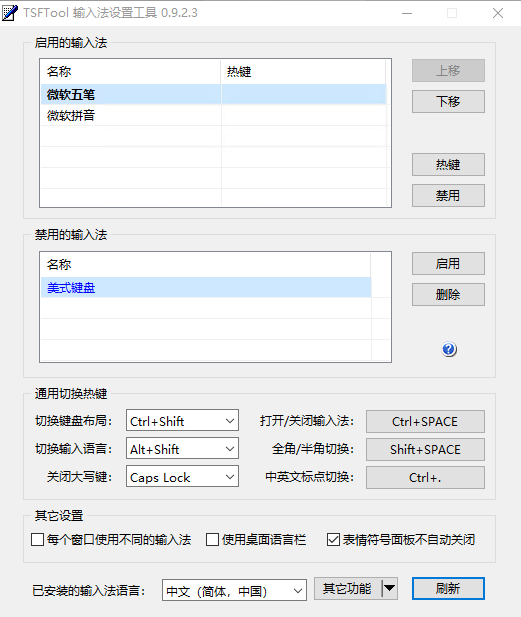The image size is (521, 617).
Task: Open the arrow next to 其它功能 button
Action: [390, 589]
